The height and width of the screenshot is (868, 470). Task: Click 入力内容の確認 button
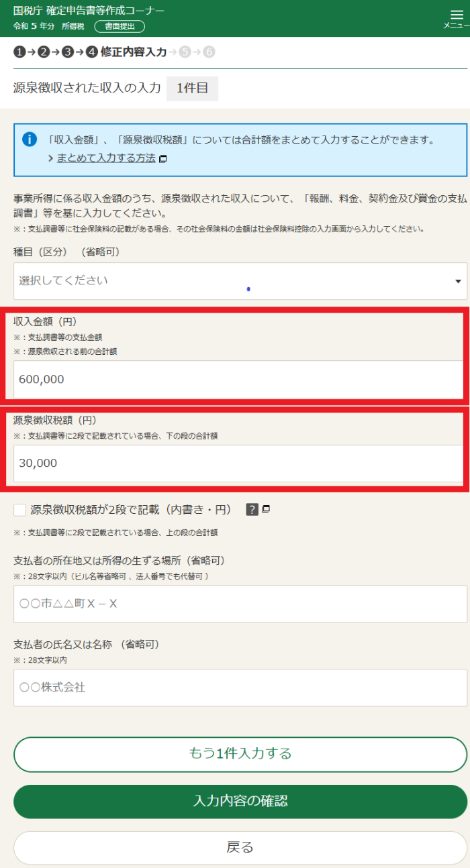click(240, 801)
